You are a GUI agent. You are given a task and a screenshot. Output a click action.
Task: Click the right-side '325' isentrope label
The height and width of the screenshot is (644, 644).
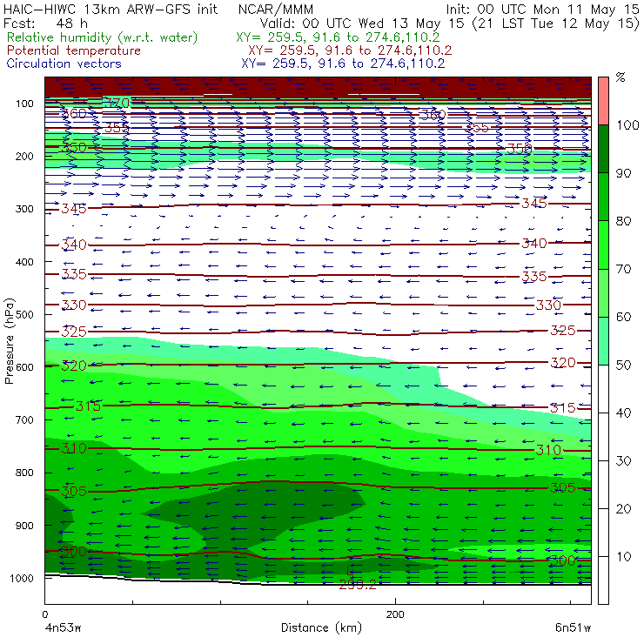[563, 330]
